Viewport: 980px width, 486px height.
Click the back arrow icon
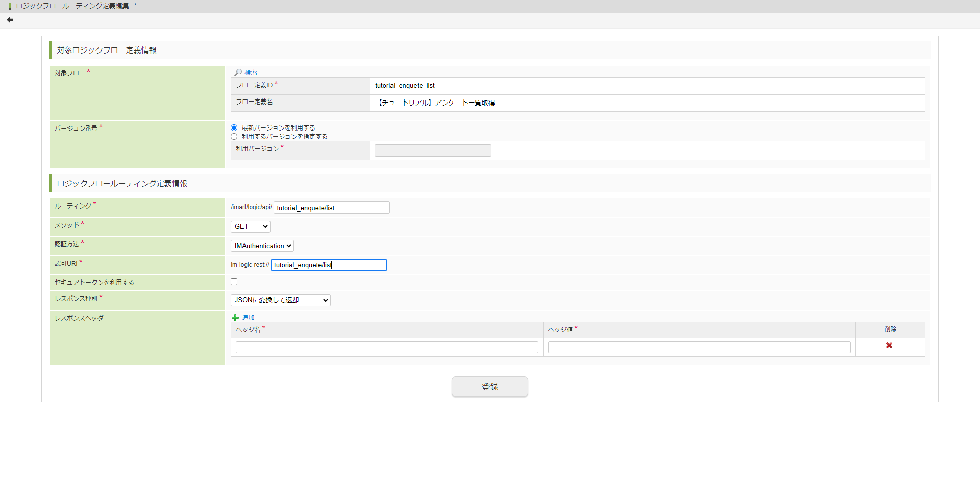(10, 20)
